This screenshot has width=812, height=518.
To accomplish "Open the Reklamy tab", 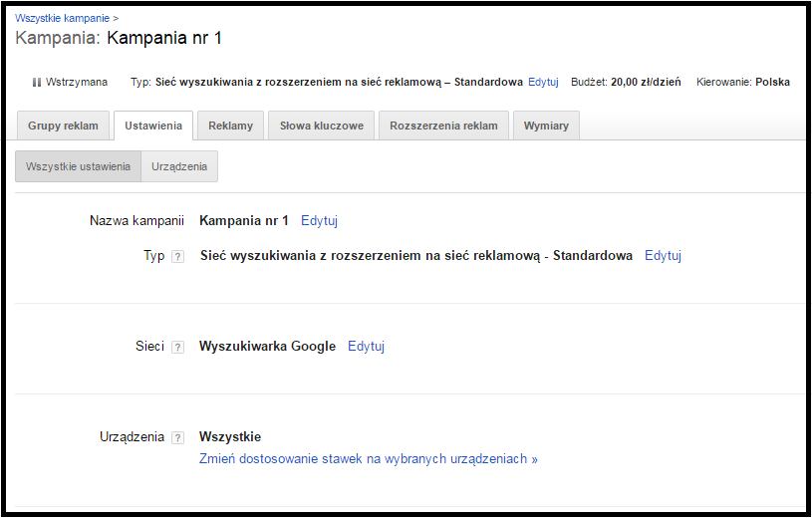I will point(230,126).
